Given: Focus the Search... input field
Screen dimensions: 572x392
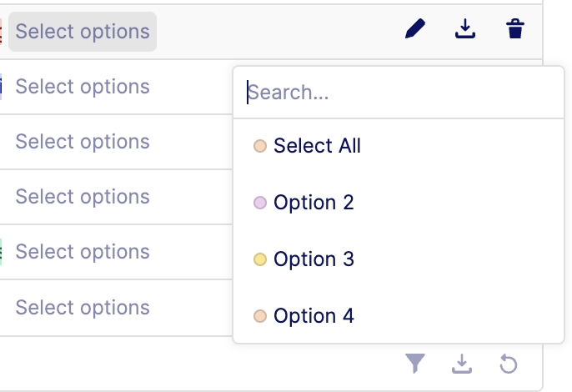Looking at the screenshot, I should 399,93.
